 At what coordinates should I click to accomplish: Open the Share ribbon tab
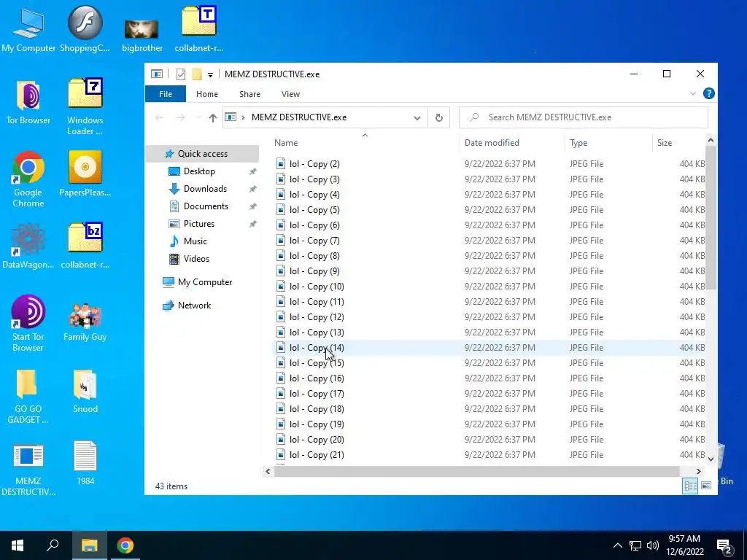249,94
